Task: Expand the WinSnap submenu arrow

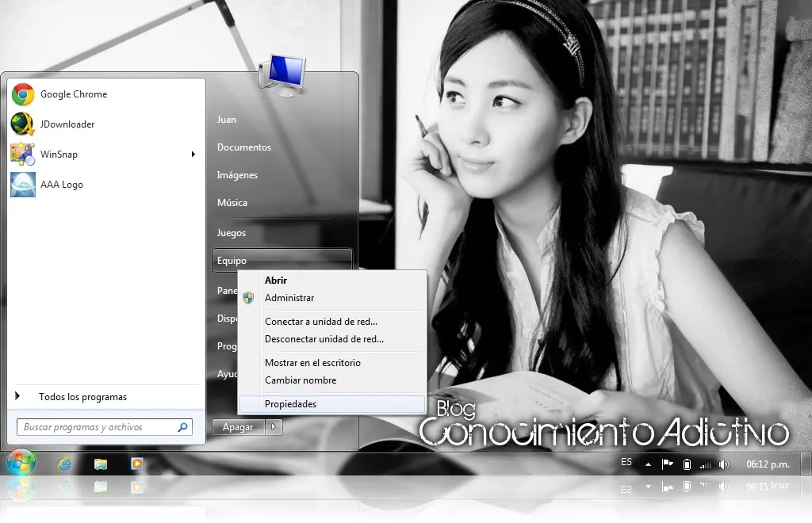Action: [193, 155]
